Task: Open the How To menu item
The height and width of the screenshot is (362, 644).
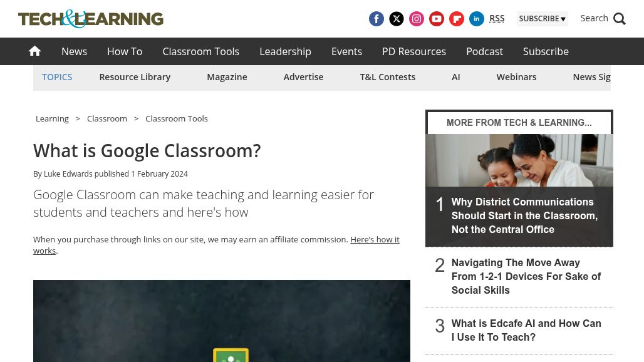Action: click(x=125, y=51)
